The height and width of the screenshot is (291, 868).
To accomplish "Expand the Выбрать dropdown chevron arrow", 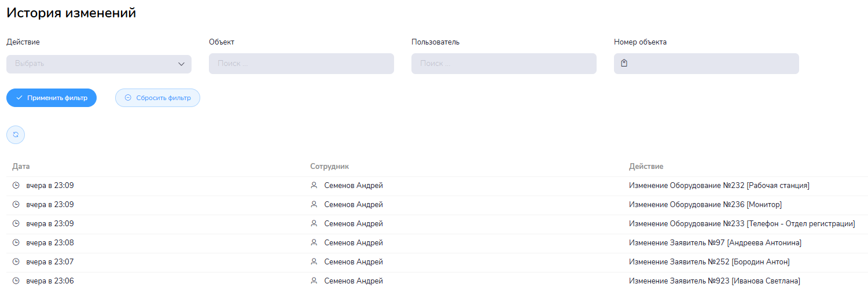I will tap(181, 64).
